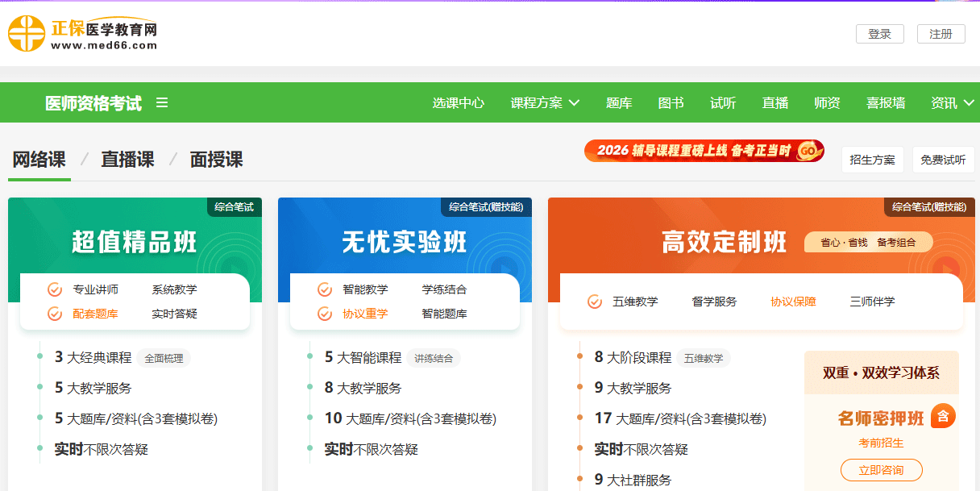The image size is (980, 491).
Task: Click the GO icon on the 2026 banner
Action: [x=808, y=150]
